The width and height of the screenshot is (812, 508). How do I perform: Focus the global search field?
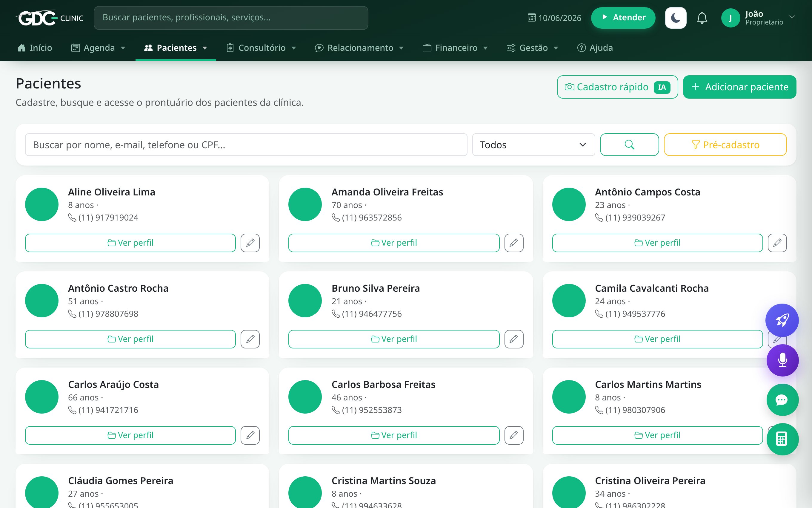click(x=231, y=18)
